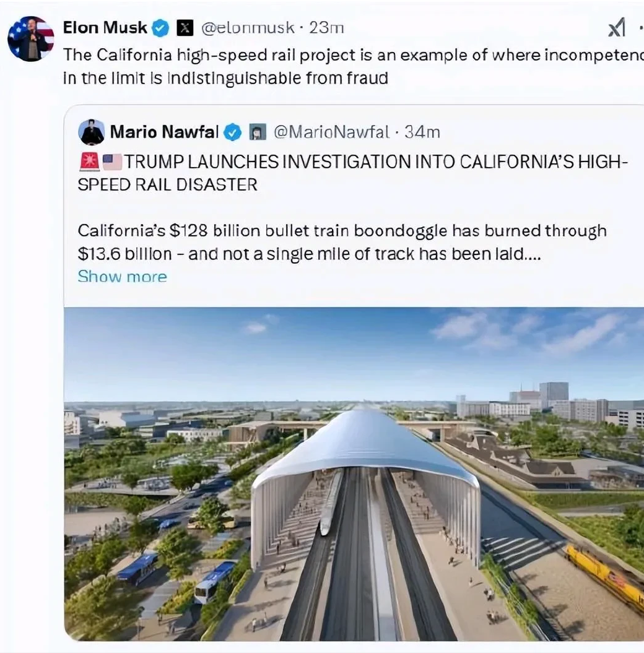Open the more options dots on Elon's post
The width and height of the screenshot is (644, 653).
pyautogui.click(x=640, y=28)
